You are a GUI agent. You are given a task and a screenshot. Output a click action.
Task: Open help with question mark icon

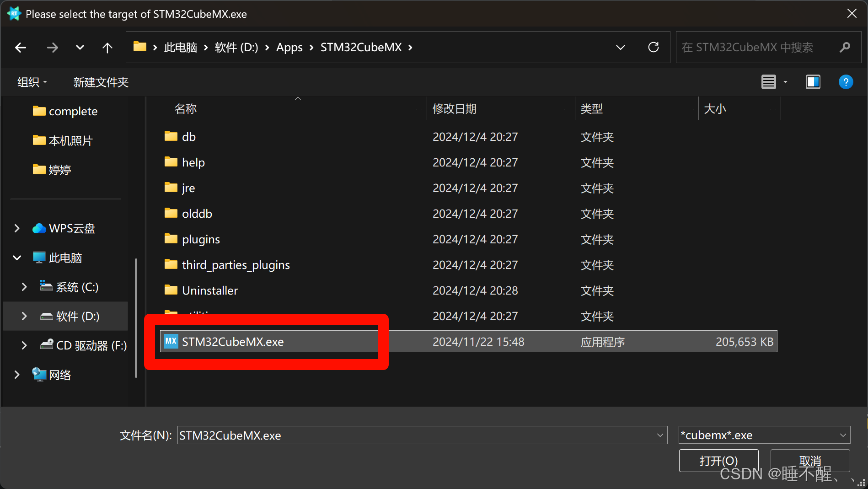pyautogui.click(x=846, y=82)
